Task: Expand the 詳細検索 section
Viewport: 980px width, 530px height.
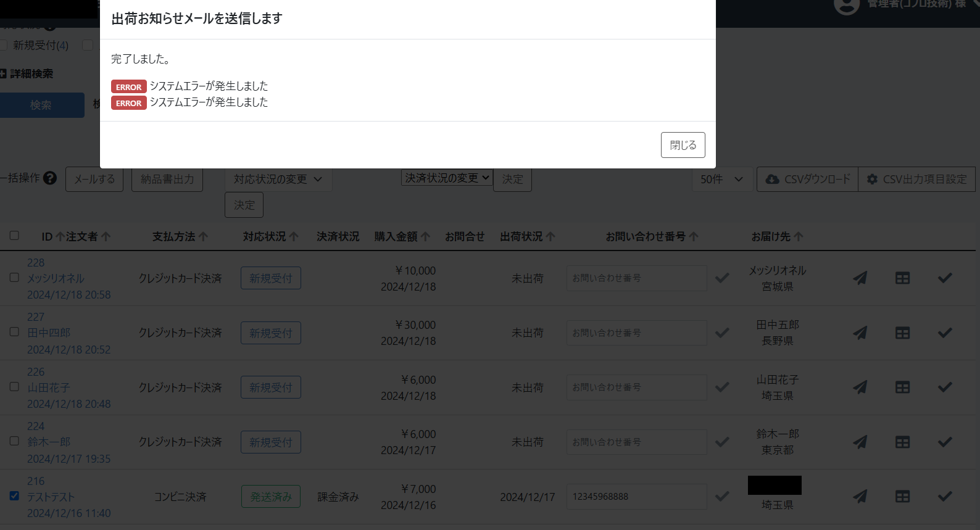Action: pyautogui.click(x=28, y=74)
